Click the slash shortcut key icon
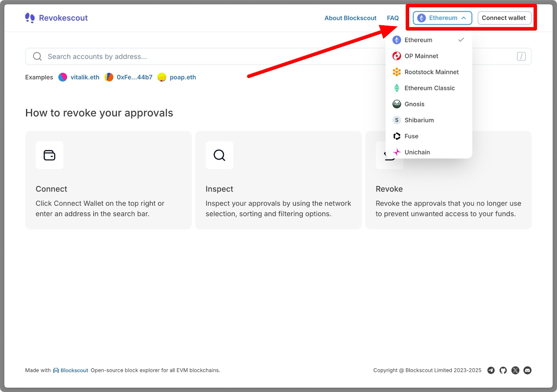The width and height of the screenshot is (557, 392). (521, 56)
